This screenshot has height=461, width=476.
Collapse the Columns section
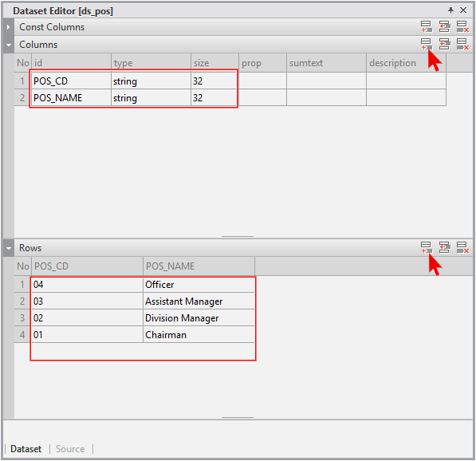click(x=9, y=45)
